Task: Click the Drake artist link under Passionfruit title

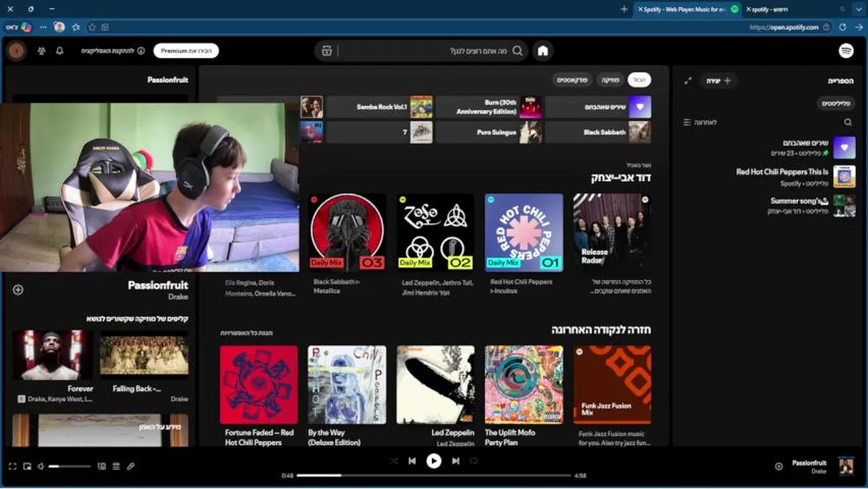Action: pos(178,297)
